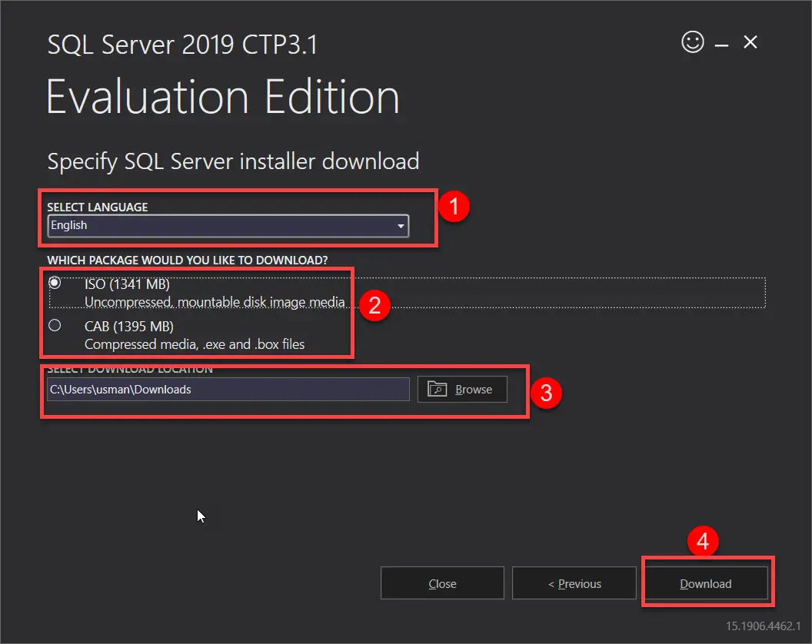Click the English label in the selector
Viewport: 812px width, 644px height.
[x=68, y=225]
